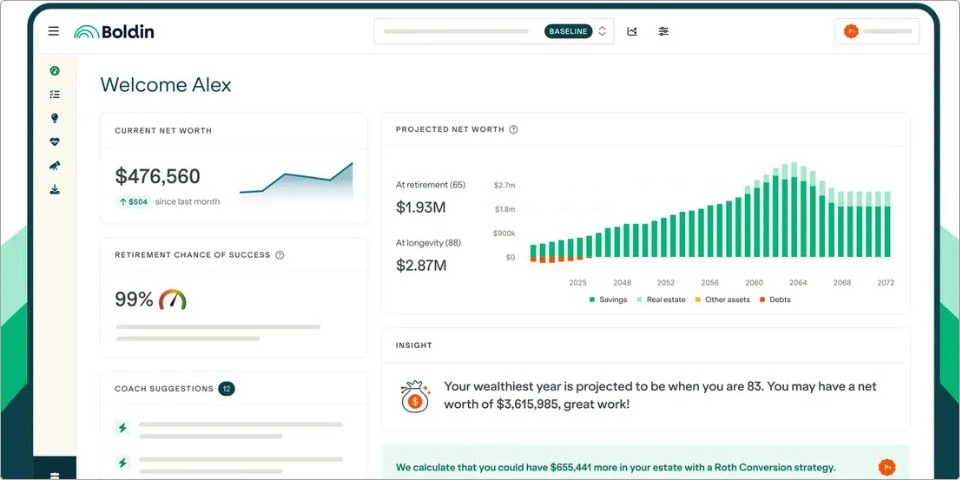The image size is (960, 480).
Task: Click the first lightning bolt suggestion icon
Action: [122, 428]
